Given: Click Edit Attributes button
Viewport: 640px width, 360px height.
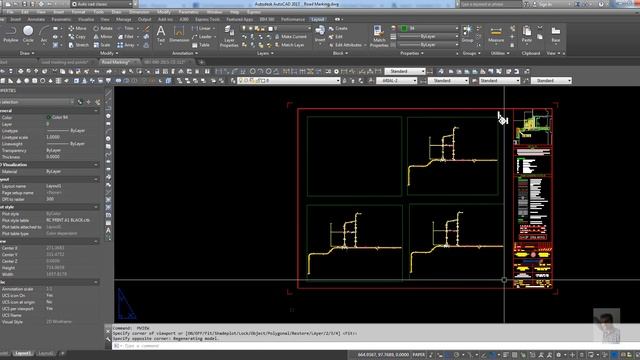Looking at the screenshot, I should pos(345,45).
